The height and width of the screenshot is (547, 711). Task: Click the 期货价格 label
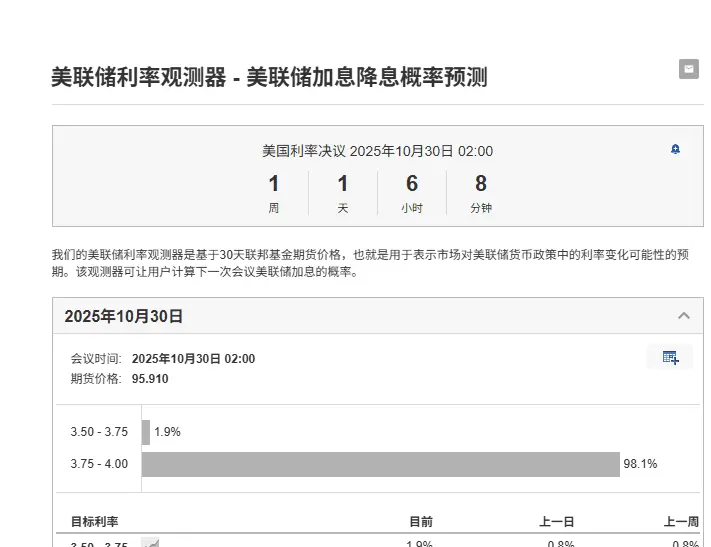pyautogui.click(x=96, y=379)
